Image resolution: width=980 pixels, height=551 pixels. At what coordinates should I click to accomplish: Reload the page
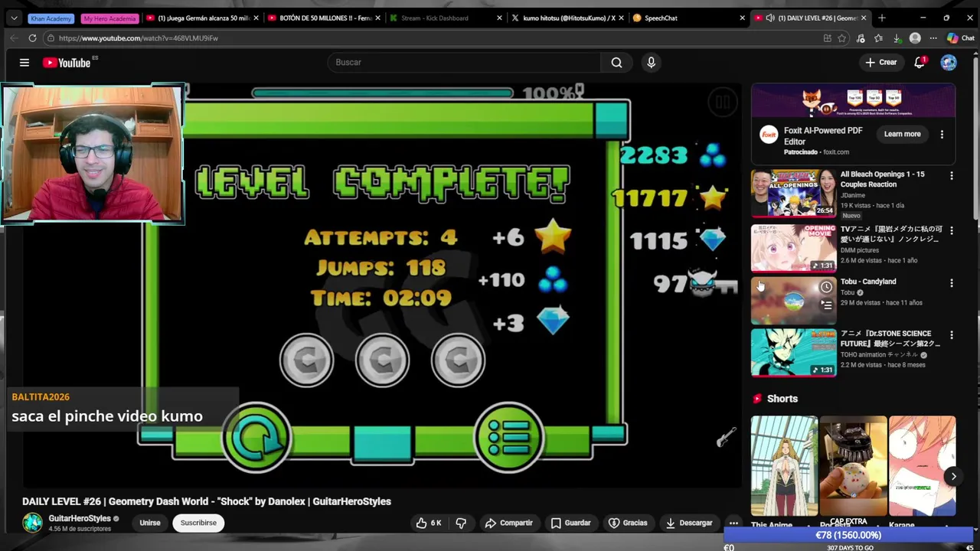32,37
